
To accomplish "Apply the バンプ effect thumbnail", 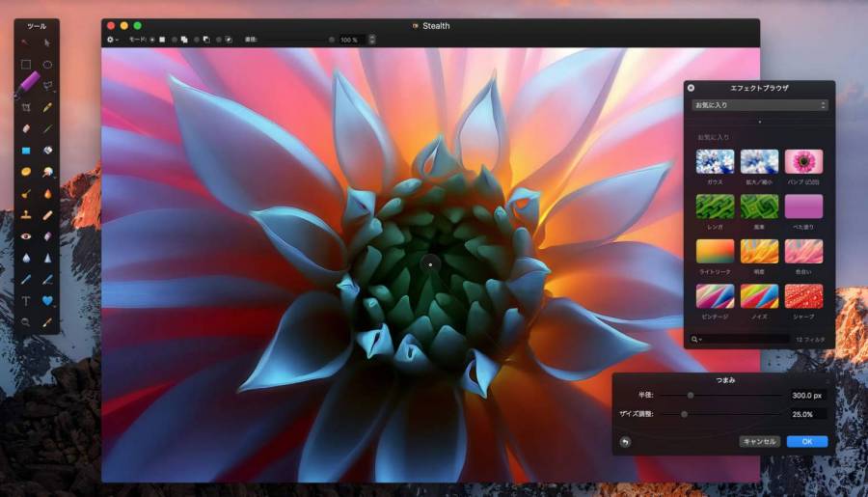I will tap(803, 162).
